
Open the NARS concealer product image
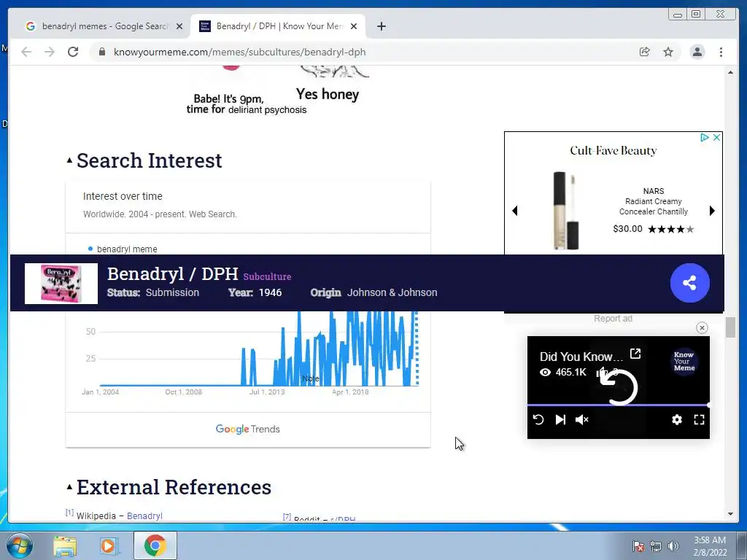point(566,211)
